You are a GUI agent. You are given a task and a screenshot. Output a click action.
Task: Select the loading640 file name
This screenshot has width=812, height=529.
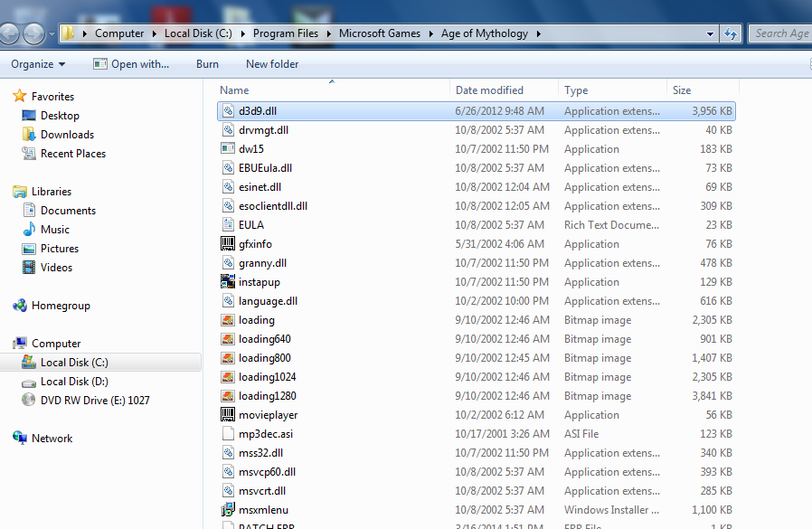click(265, 339)
